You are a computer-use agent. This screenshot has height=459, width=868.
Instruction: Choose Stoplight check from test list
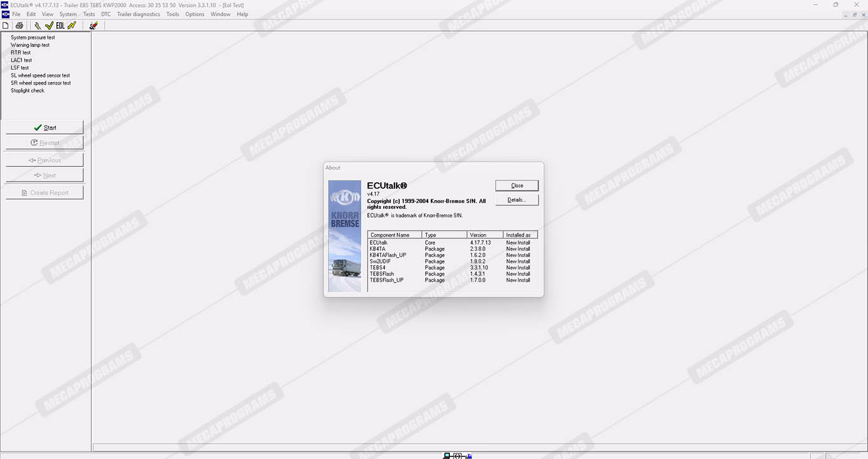(27, 91)
